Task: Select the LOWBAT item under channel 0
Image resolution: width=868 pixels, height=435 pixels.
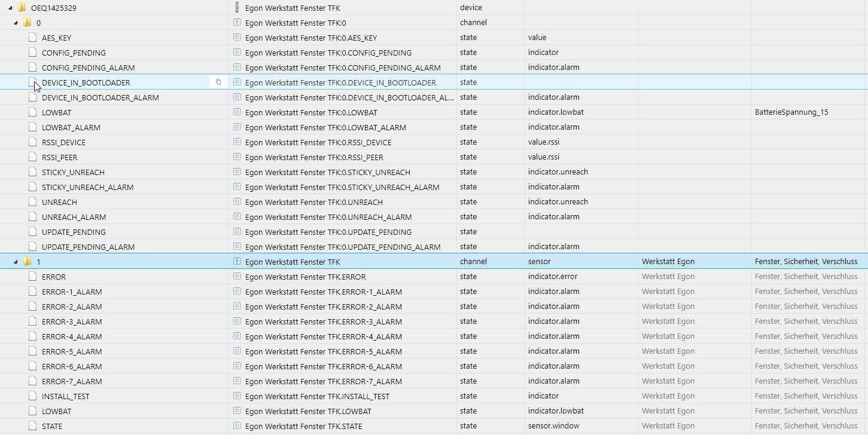Action: 56,112
